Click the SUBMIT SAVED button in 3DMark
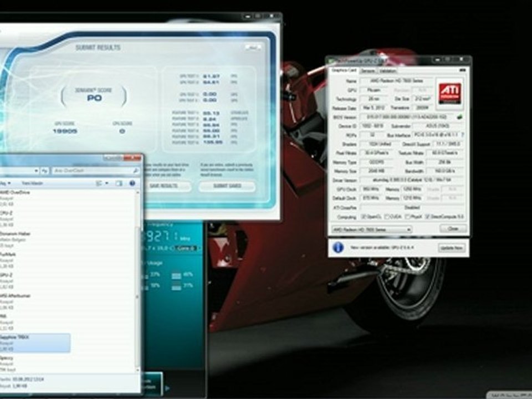Image resolution: width=532 pixels, height=399 pixels. point(227,186)
